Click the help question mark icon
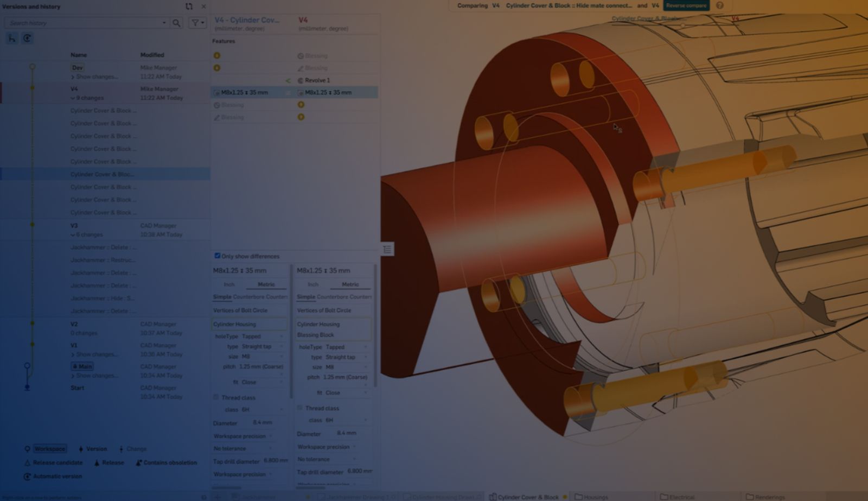Screen dimensions: 868x501 [x=720, y=5]
